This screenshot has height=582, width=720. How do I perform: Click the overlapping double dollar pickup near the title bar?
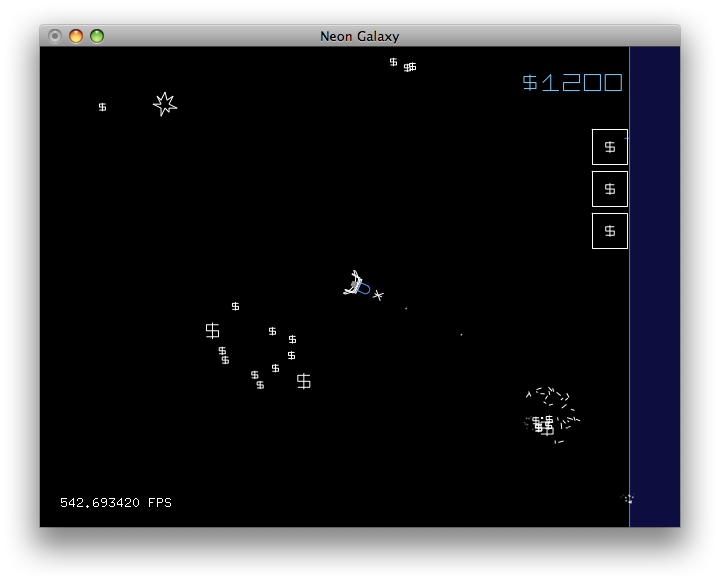pyautogui.click(x=410, y=67)
